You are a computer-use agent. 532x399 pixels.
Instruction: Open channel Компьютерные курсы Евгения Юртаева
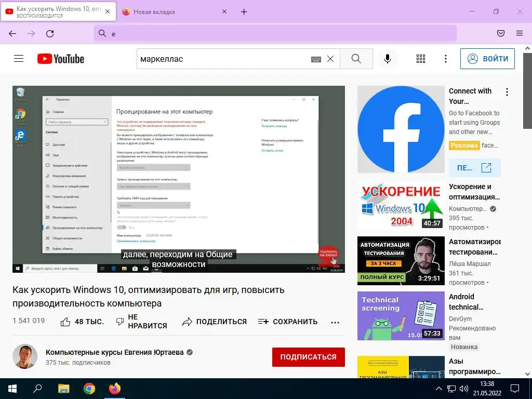[115, 352]
